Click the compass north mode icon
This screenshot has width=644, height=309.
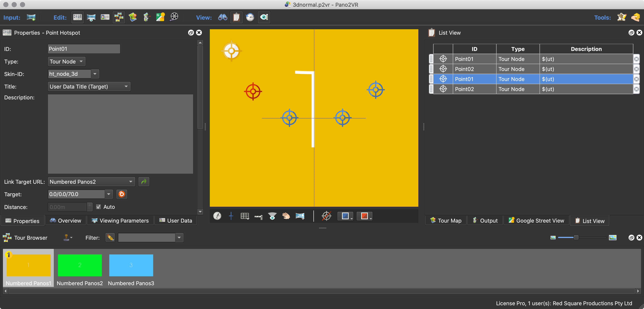click(x=217, y=216)
